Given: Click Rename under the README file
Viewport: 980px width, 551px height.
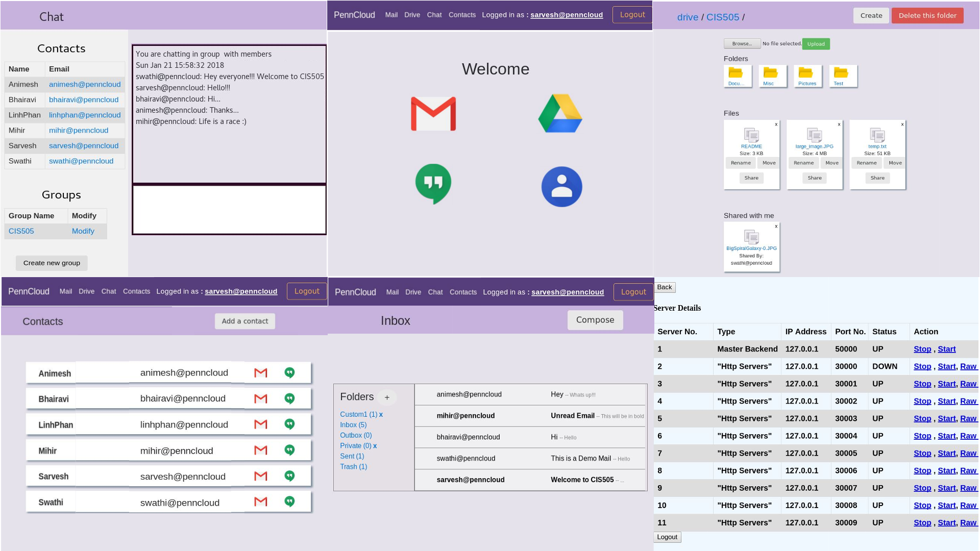Looking at the screenshot, I should [741, 163].
